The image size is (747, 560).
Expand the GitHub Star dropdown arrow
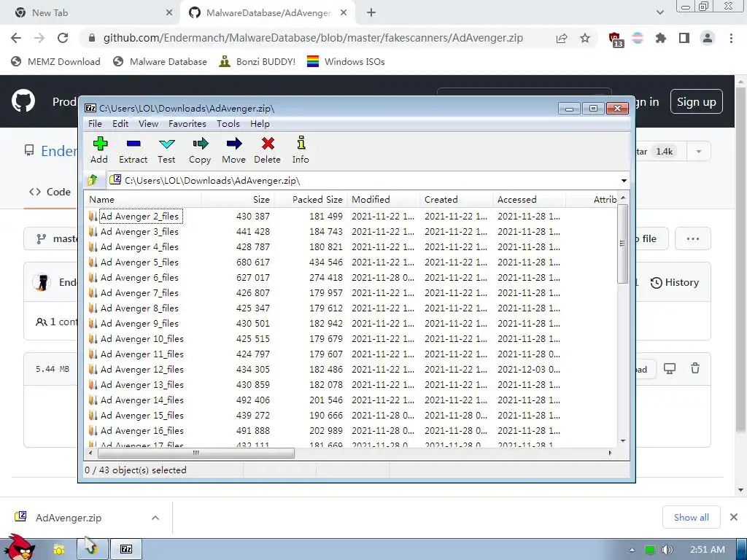pyautogui.click(x=699, y=152)
